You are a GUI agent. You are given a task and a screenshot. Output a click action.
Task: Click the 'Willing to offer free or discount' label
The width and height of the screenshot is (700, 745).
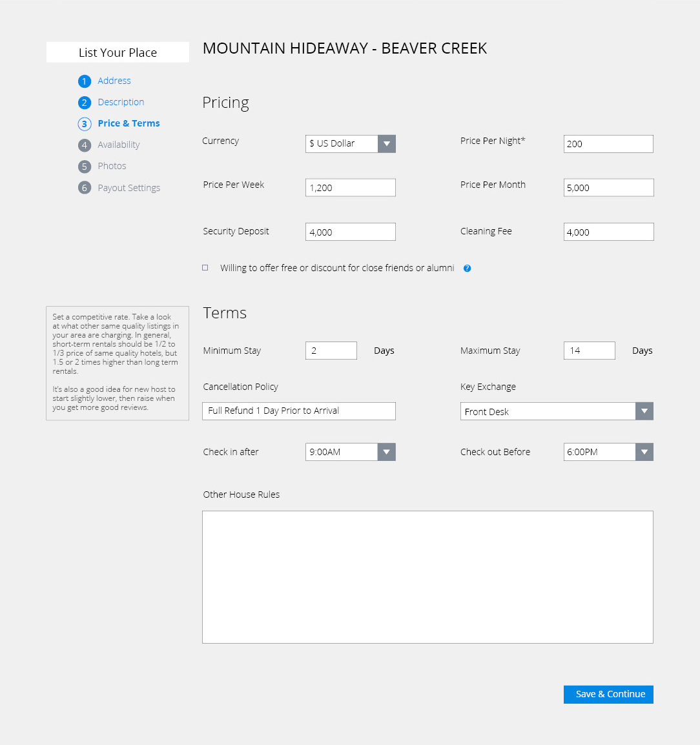pyautogui.click(x=337, y=269)
